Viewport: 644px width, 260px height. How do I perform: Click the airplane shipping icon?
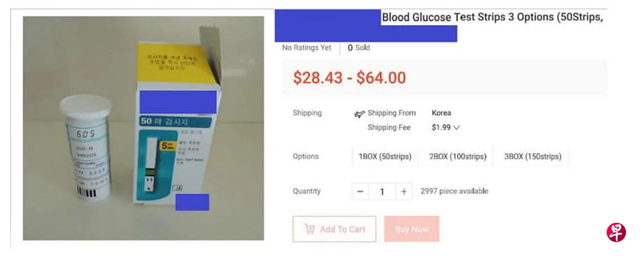click(x=359, y=114)
